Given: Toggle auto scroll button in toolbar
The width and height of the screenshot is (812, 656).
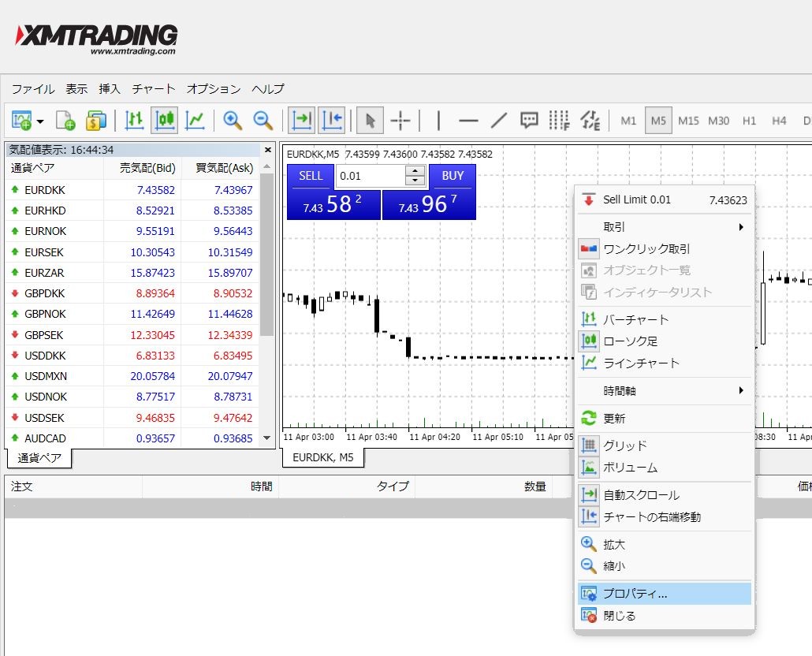Looking at the screenshot, I should pos(301,120).
